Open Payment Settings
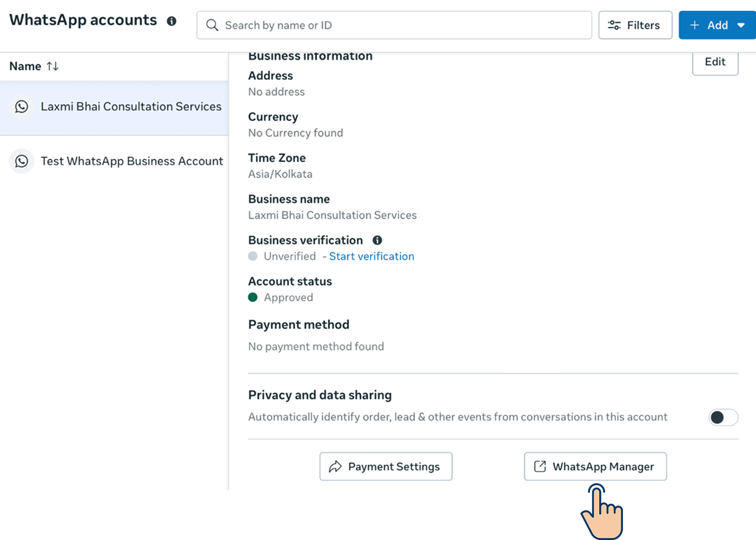Image resolution: width=756 pixels, height=540 pixels. (x=386, y=466)
